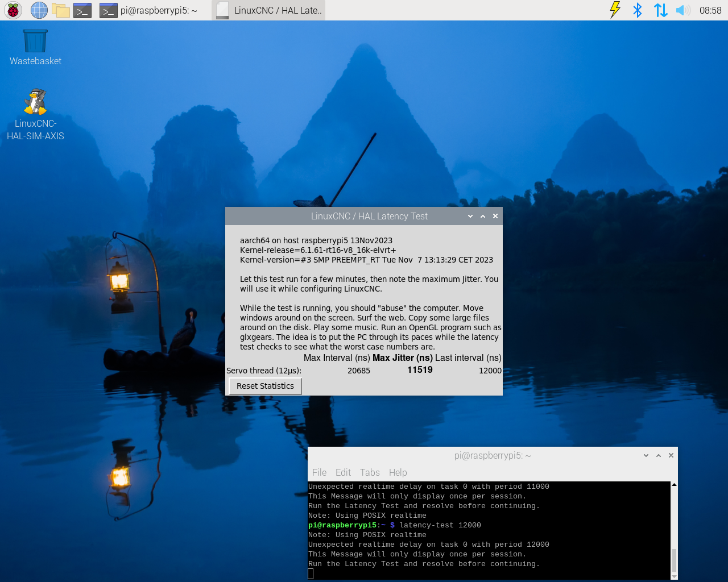Click the Reset Statistics button
The image size is (728, 582).
[265, 386]
